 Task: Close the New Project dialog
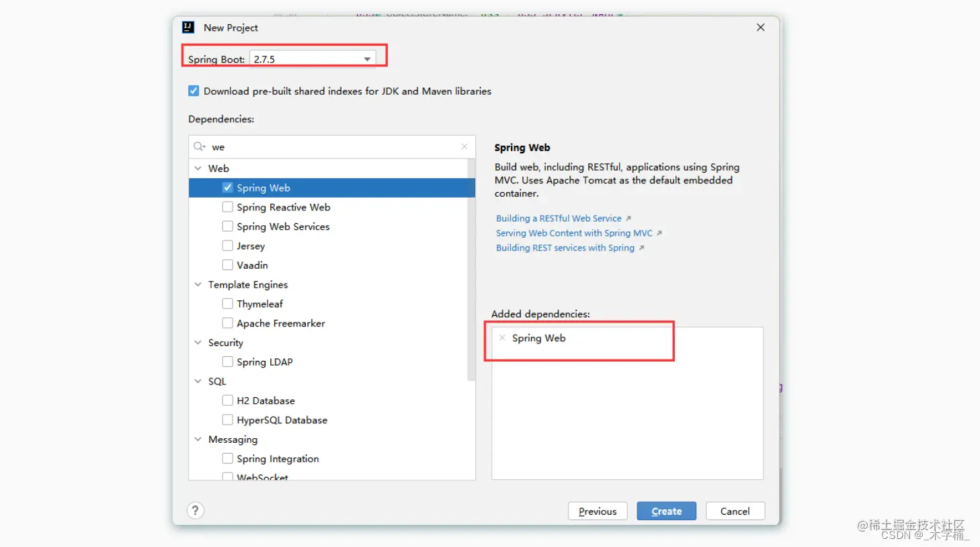click(760, 28)
